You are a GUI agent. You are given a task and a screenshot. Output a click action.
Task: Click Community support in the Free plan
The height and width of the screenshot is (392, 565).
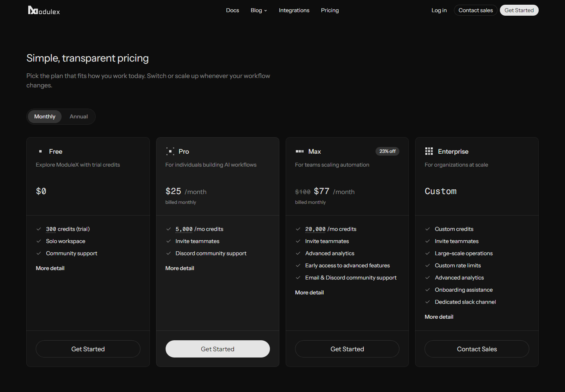point(71,253)
